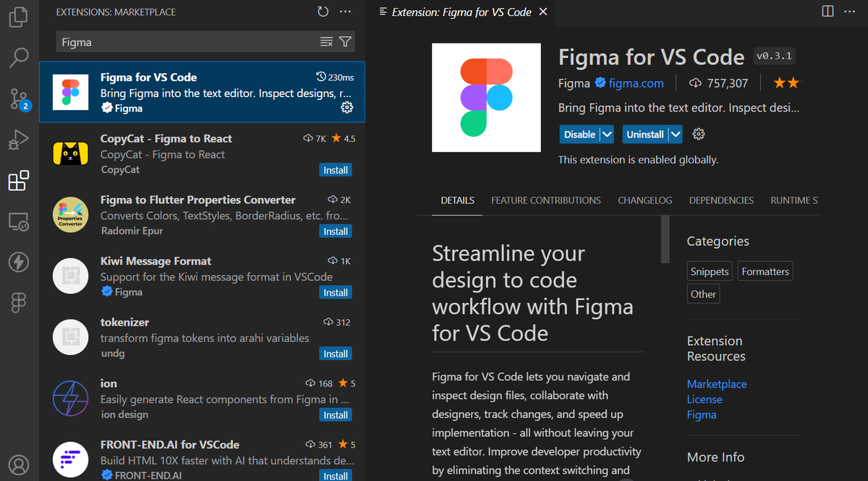868x481 pixels.
Task: Open the Accounts menu
Action: [19, 464]
